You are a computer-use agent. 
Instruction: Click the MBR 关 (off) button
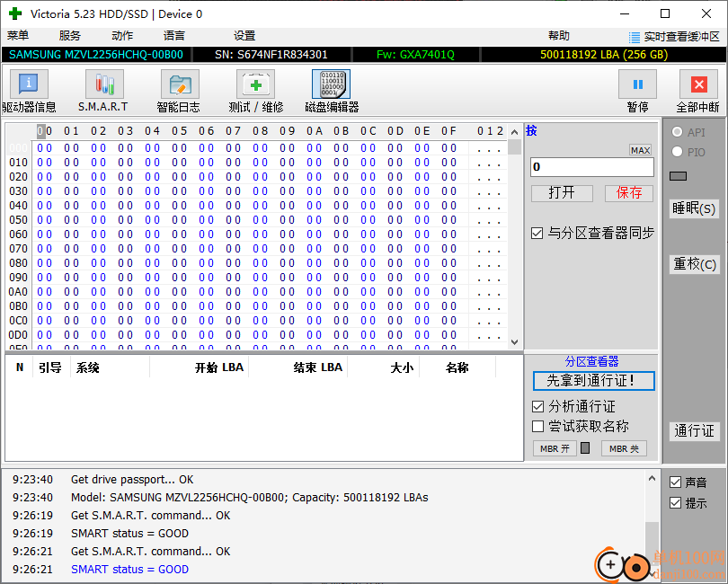[x=624, y=448]
